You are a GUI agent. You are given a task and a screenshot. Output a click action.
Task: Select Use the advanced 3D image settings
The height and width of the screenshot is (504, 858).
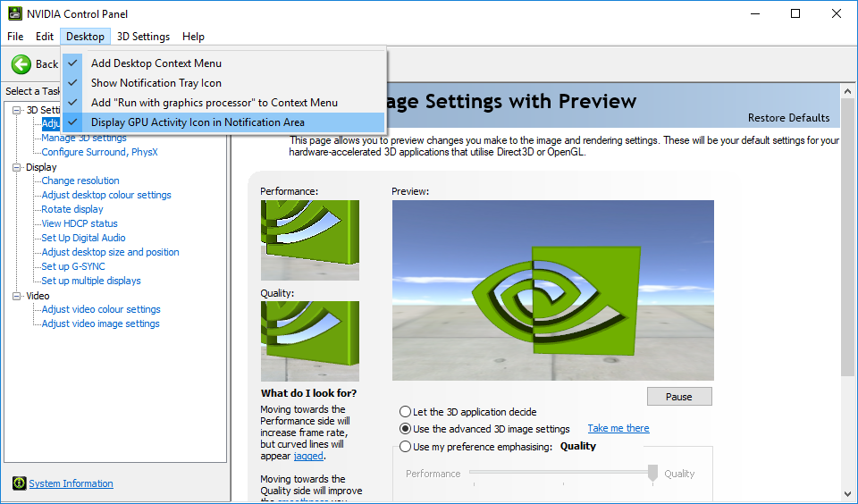click(405, 428)
